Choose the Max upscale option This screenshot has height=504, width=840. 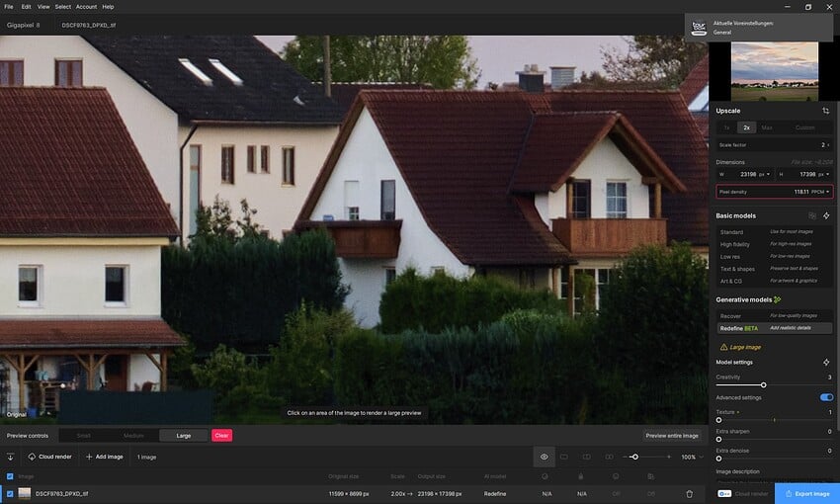coord(767,127)
